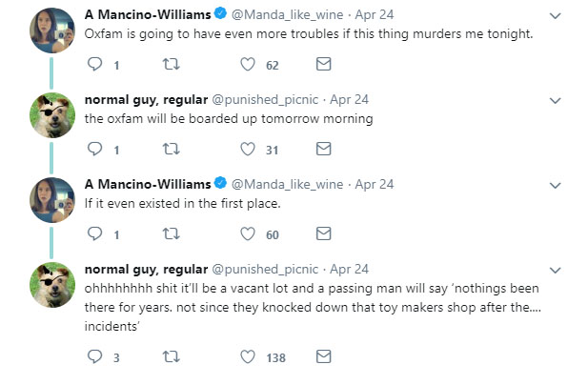Click the heart on the 138-like tweet
This screenshot has width=588, height=385.
(x=249, y=357)
